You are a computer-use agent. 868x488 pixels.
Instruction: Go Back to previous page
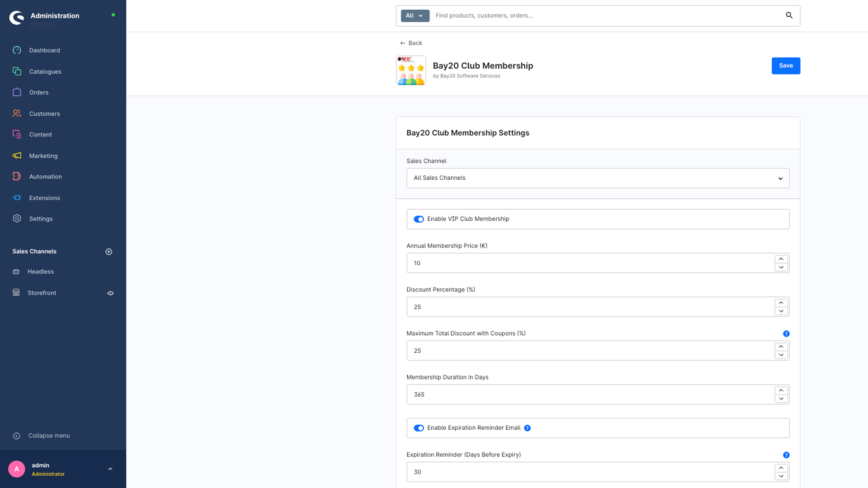(x=411, y=43)
